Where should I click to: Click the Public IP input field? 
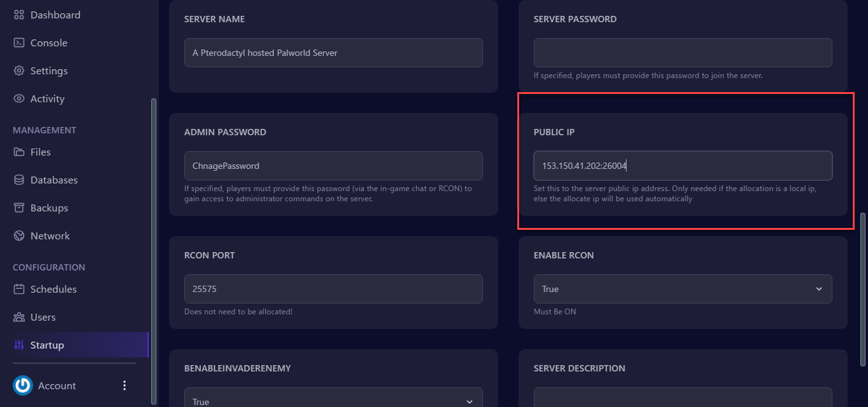coord(683,166)
